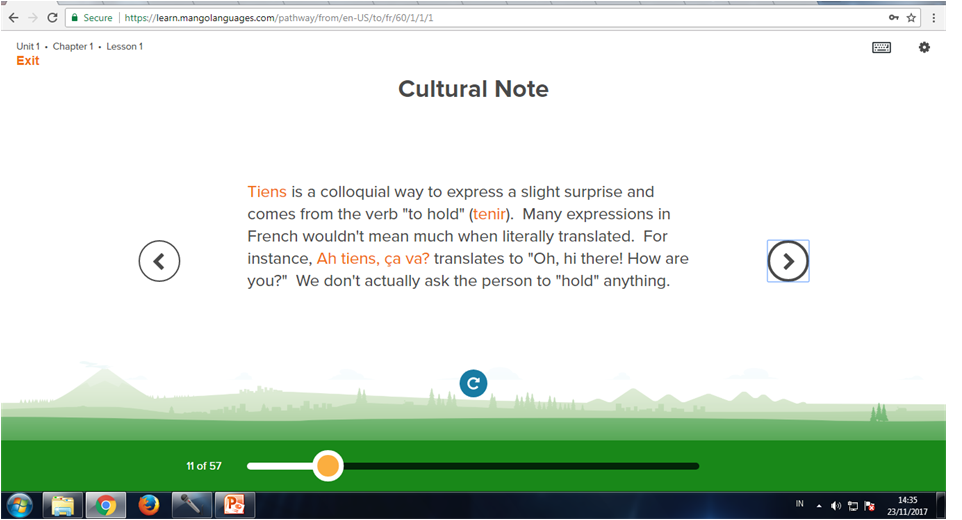
Task: Click the Secure padlock site info
Action: coord(92,18)
